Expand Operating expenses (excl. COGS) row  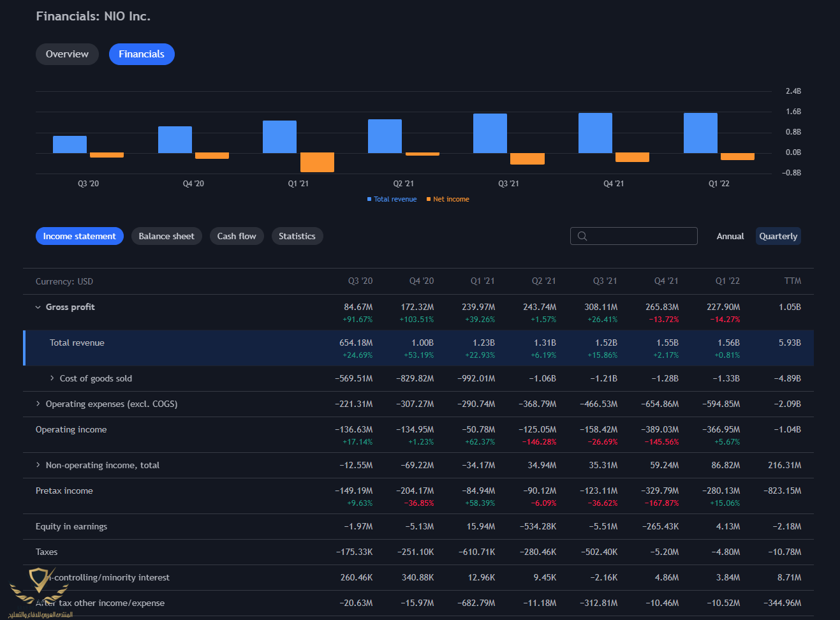[38, 404]
